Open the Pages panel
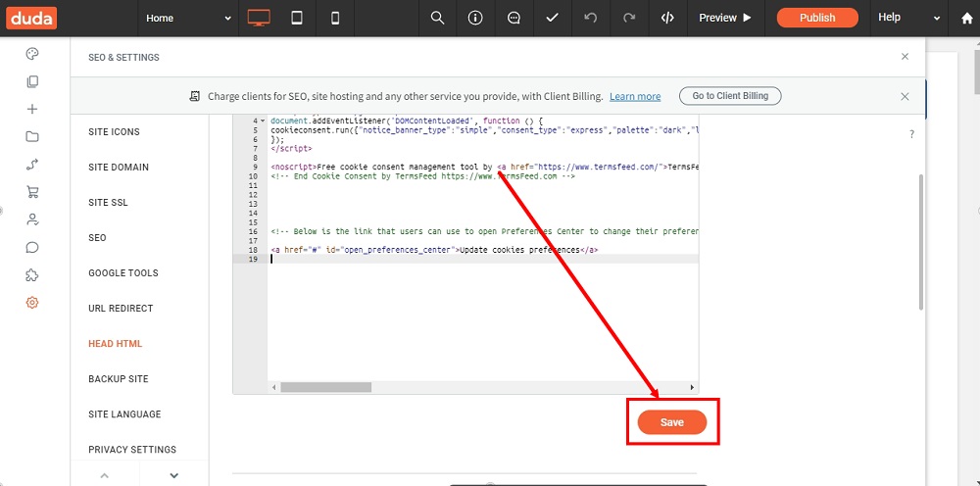This screenshot has width=980, height=486. [32, 82]
